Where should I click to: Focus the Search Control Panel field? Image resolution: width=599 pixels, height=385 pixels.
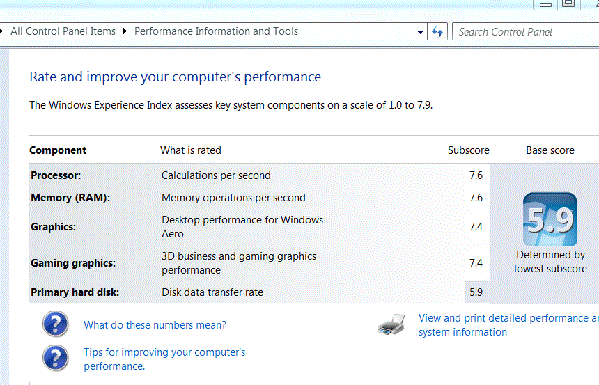click(526, 32)
